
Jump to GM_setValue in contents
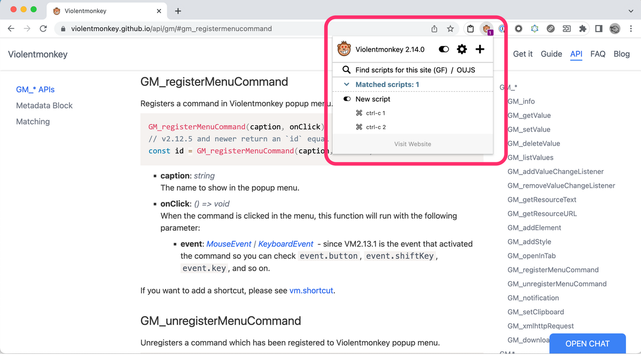(529, 129)
